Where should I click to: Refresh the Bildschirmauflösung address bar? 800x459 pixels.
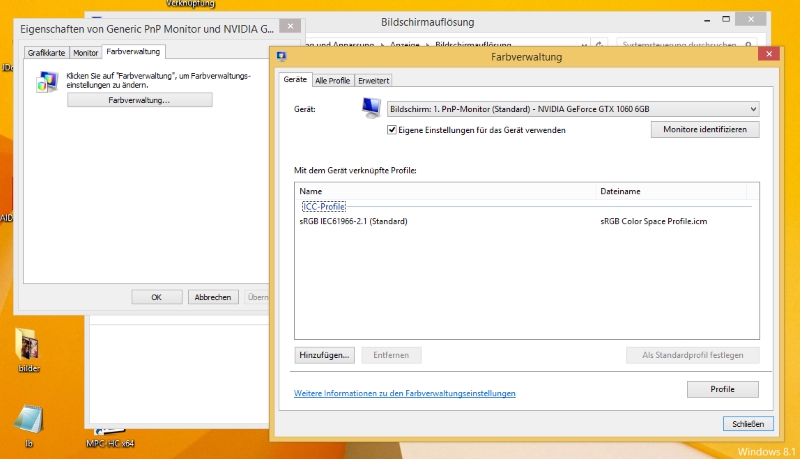pos(599,44)
